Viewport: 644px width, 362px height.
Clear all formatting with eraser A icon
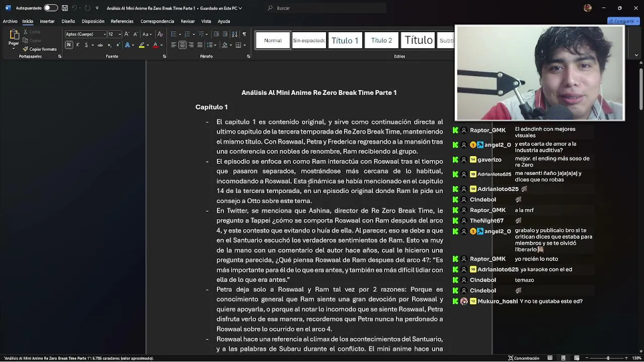click(x=160, y=34)
